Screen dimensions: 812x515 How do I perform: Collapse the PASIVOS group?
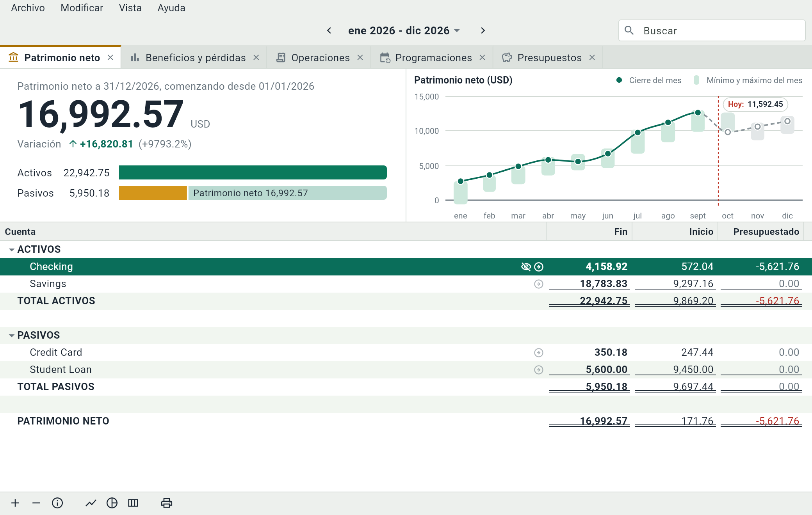[12, 336]
